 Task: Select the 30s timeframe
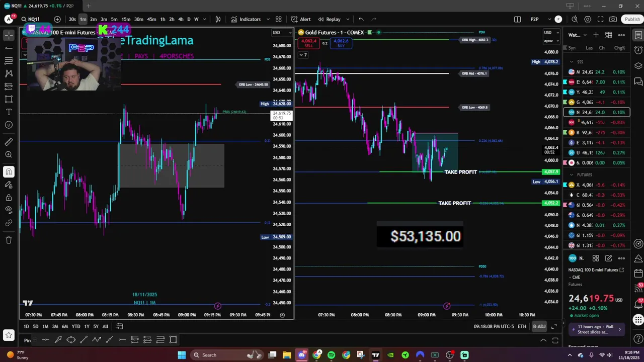coord(72,19)
